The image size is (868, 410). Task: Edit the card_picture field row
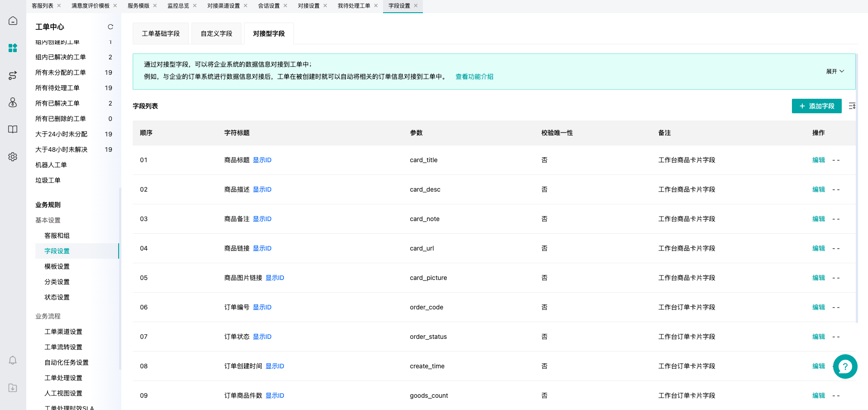click(819, 278)
